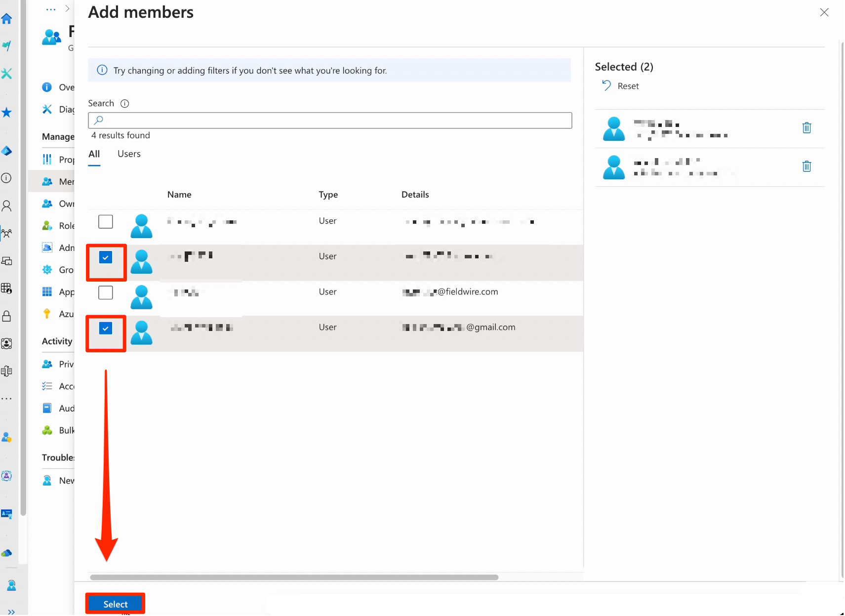Switch to the All tab
The image size is (845, 616).
click(94, 154)
